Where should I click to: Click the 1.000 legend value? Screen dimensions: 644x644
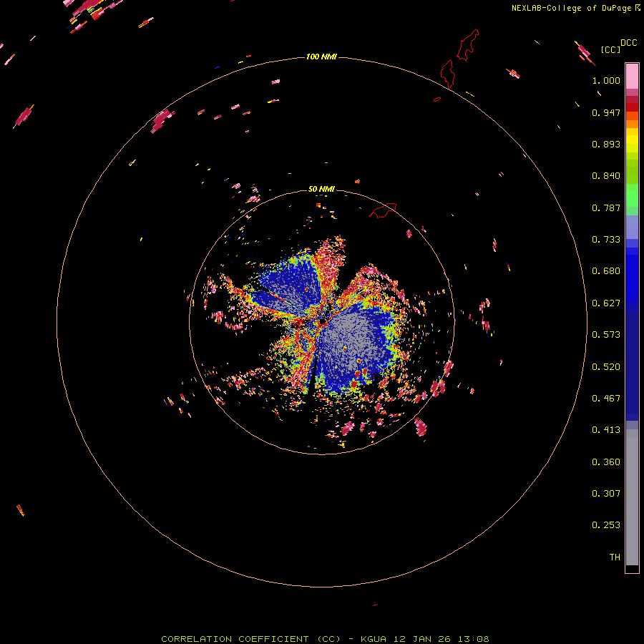[x=606, y=80]
